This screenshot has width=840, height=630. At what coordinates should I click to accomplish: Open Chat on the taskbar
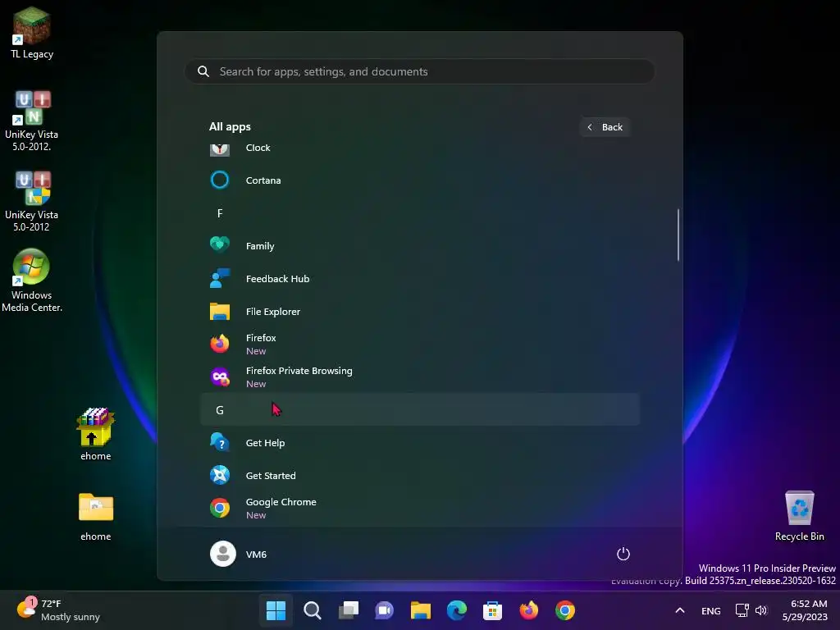[x=384, y=610]
